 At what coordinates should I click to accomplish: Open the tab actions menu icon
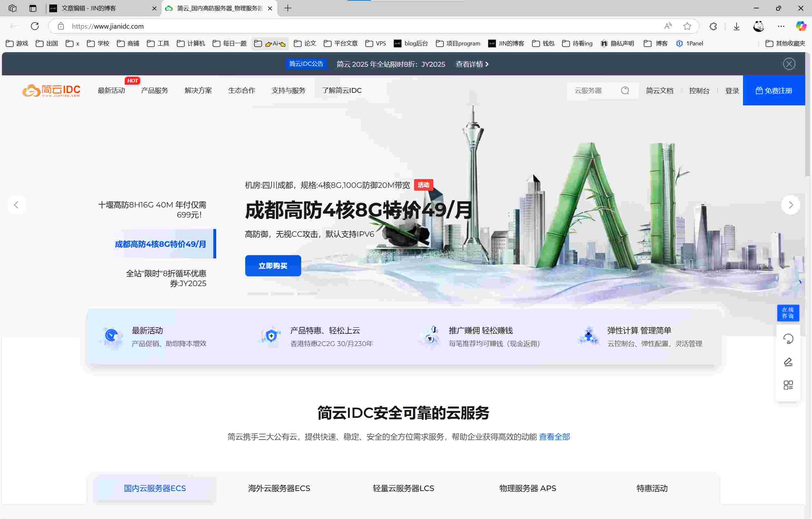[33, 8]
